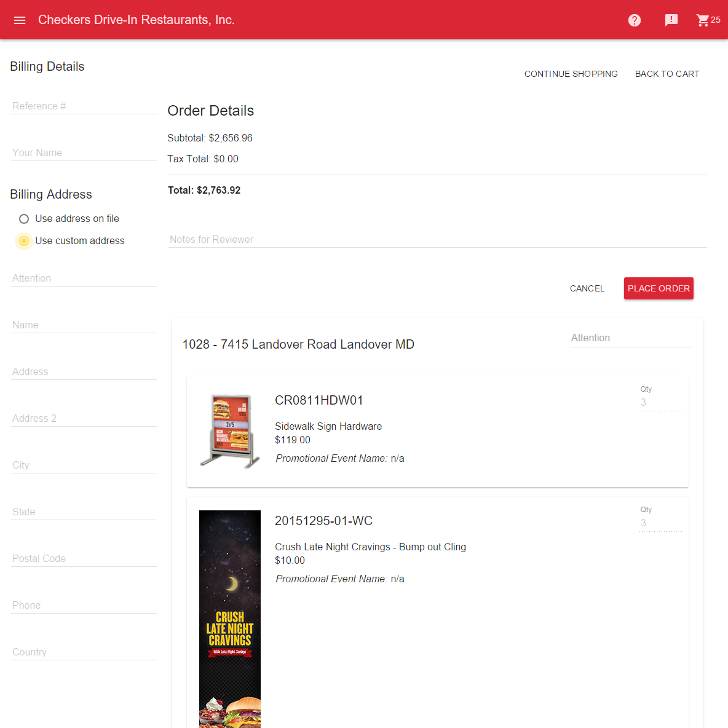Open the Crush Late Night Cravings thumbnail
The height and width of the screenshot is (728, 728).
point(230,619)
